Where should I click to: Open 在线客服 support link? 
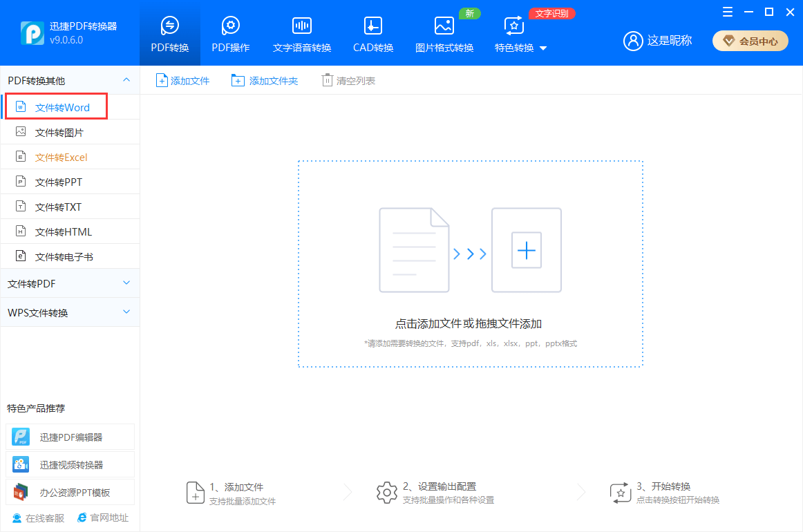click(39, 518)
